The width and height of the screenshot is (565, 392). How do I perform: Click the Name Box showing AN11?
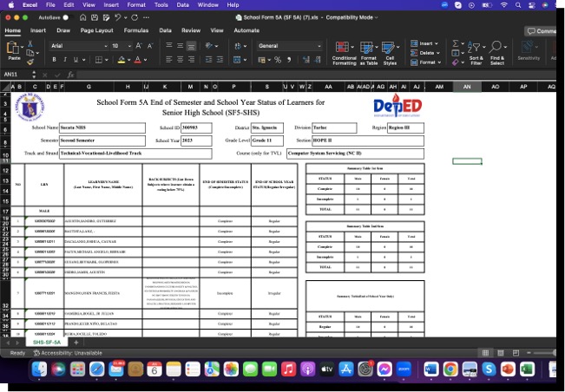16,75
